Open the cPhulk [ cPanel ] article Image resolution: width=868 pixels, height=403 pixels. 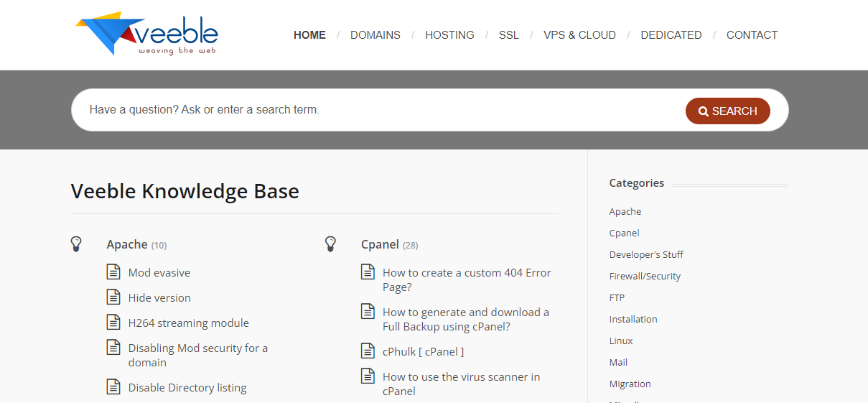[423, 352]
